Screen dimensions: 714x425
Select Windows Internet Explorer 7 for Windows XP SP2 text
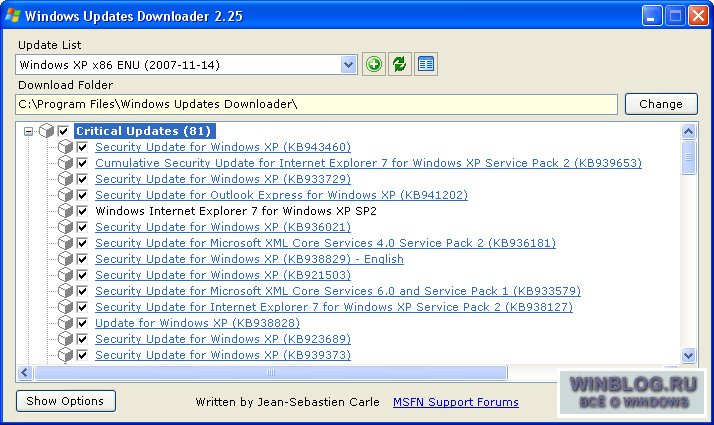click(x=236, y=211)
